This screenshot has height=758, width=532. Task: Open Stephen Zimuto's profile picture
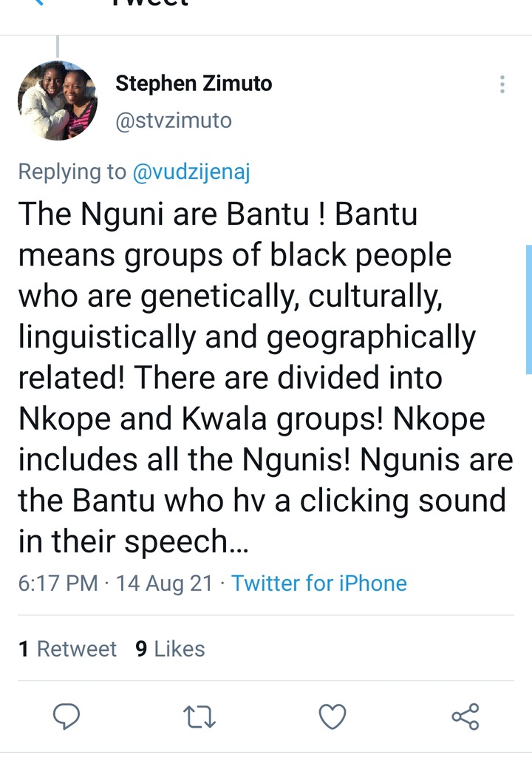[58, 101]
